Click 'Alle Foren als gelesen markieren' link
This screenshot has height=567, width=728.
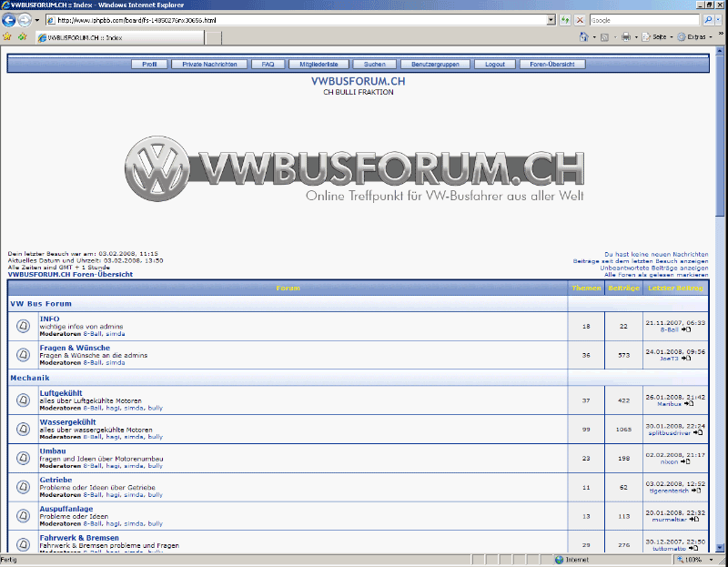click(656, 275)
